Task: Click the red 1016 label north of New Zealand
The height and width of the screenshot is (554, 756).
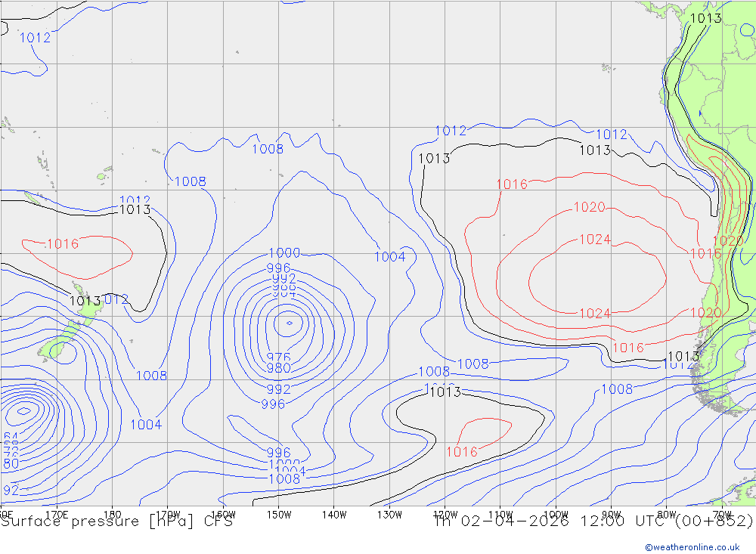Action: (x=63, y=244)
